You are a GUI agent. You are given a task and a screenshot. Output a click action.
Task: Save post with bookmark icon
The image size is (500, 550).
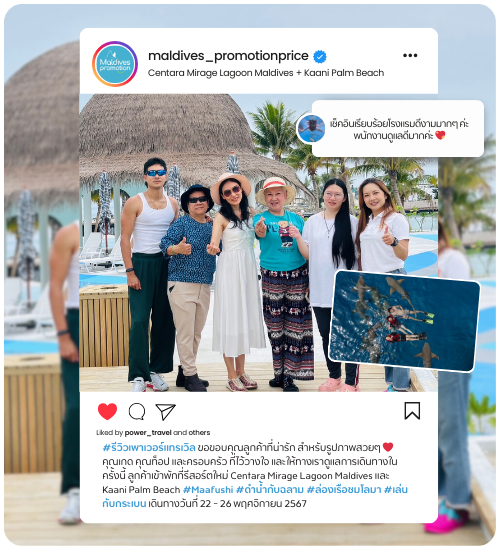click(x=412, y=411)
